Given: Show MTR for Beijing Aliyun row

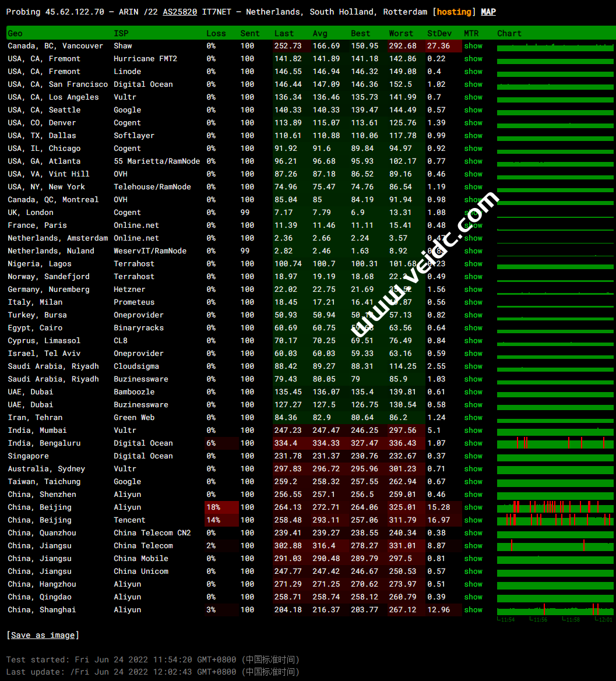Looking at the screenshot, I should tap(473, 507).
